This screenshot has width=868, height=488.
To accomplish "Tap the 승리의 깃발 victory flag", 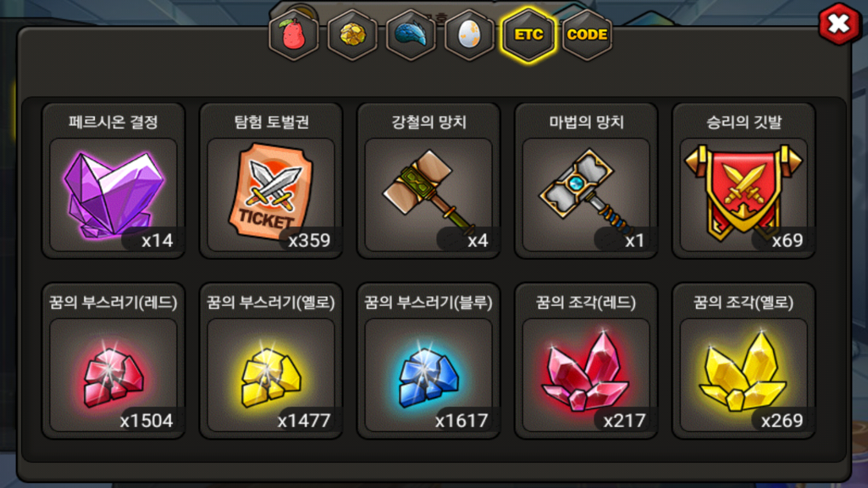I will (744, 194).
